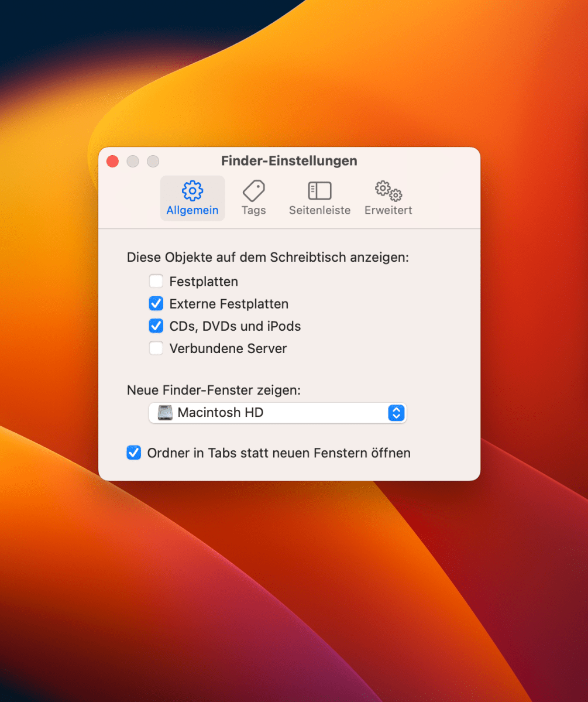Click the 'Macintosh HD' text in popup
The width and height of the screenshot is (588, 702).
click(x=221, y=412)
